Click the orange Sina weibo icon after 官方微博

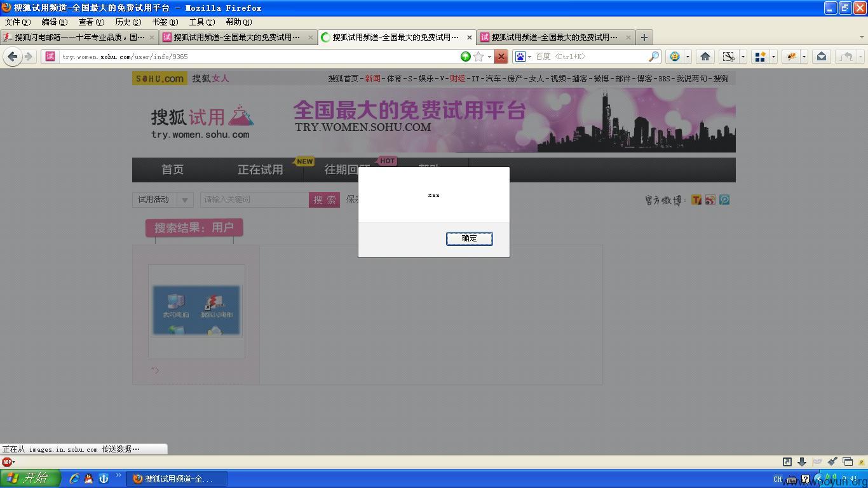click(x=696, y=200)
